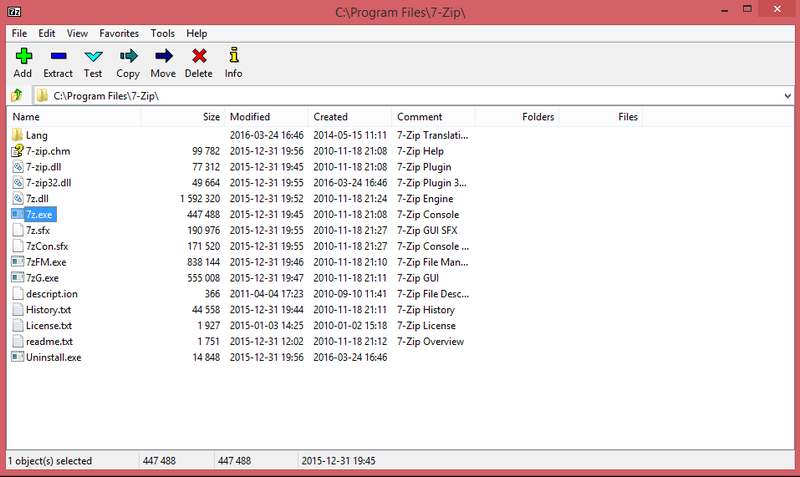800x477 pixels.
Task: Open the Edit menu
Action: (x=46, y=33)
